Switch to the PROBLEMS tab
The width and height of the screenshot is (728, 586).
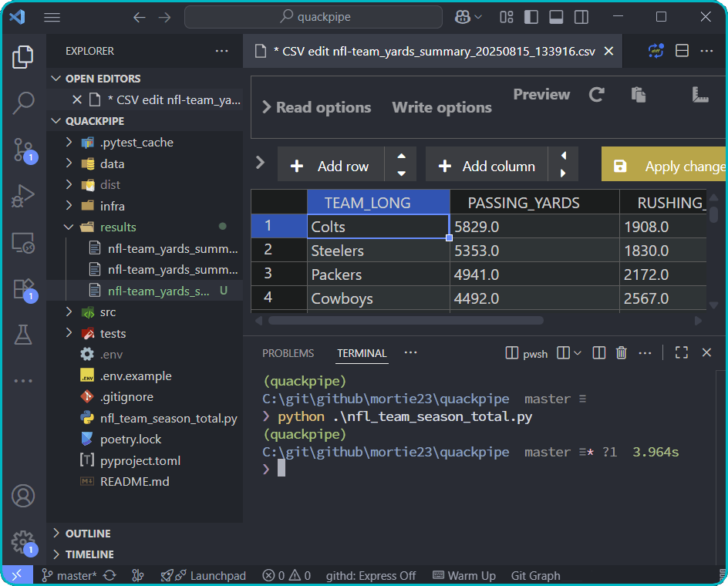288,353
